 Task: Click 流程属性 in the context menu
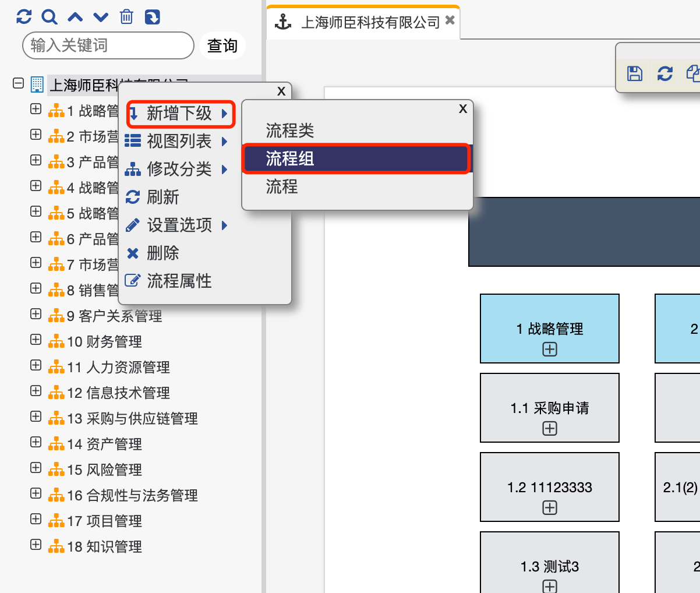coord(179,281)
